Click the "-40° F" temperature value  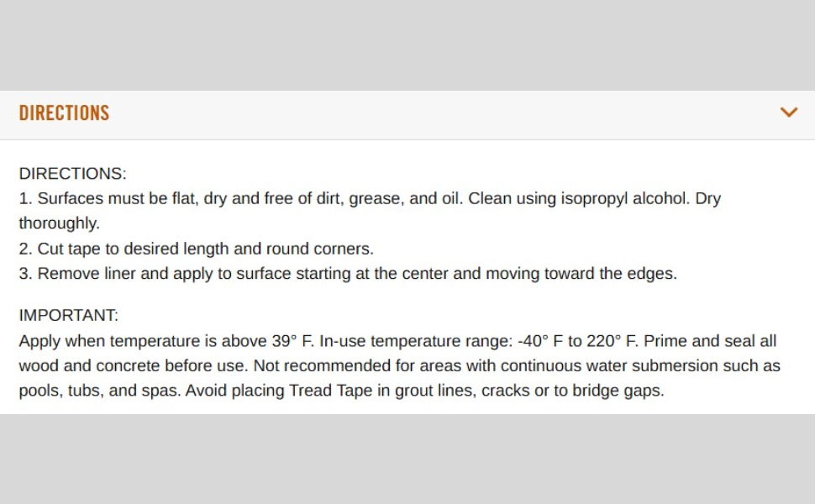[x=535, y=341]
